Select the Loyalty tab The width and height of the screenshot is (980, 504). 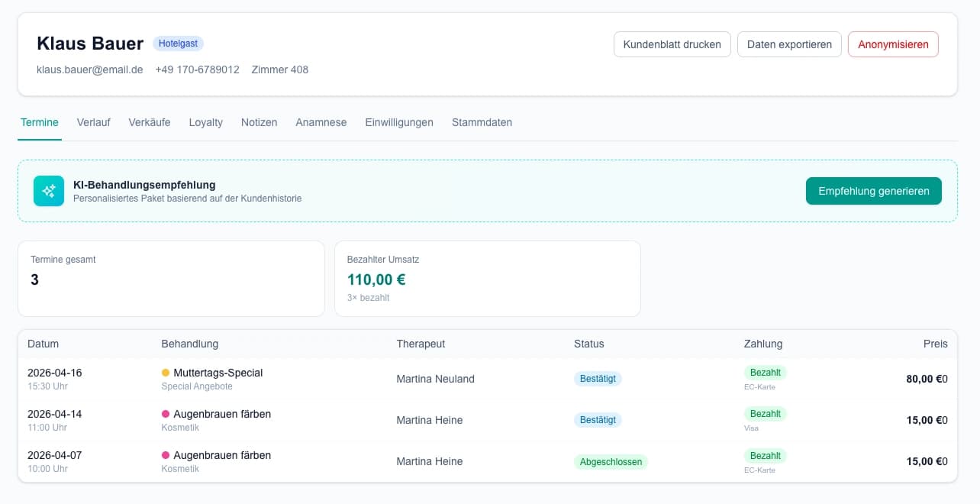coord(205,122)
